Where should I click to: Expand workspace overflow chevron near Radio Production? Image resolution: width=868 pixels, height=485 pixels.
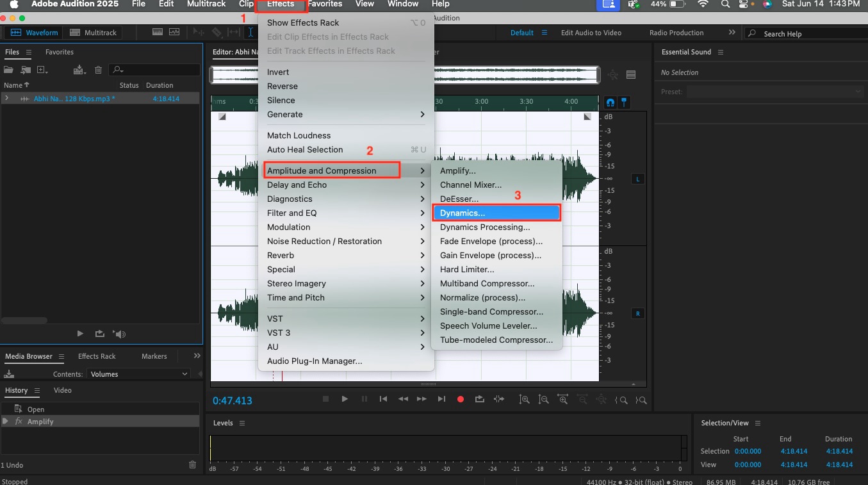point(732,32)
